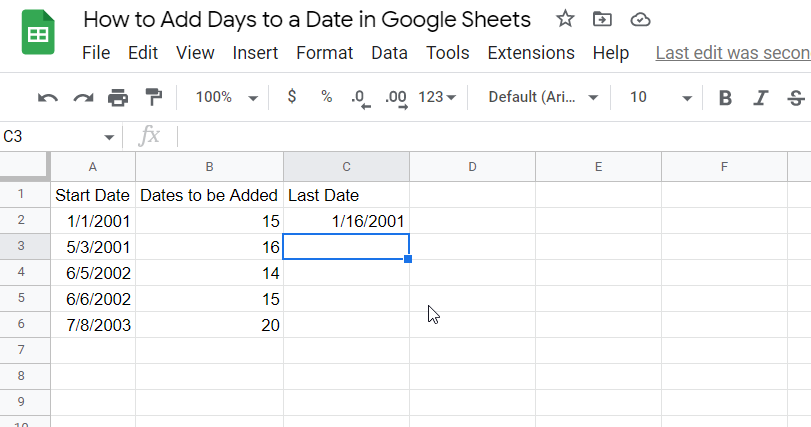Screen dimensions: 811x427
Task: Open the Default (Ari... font dropdown
Action: click(x=543, y=97)
